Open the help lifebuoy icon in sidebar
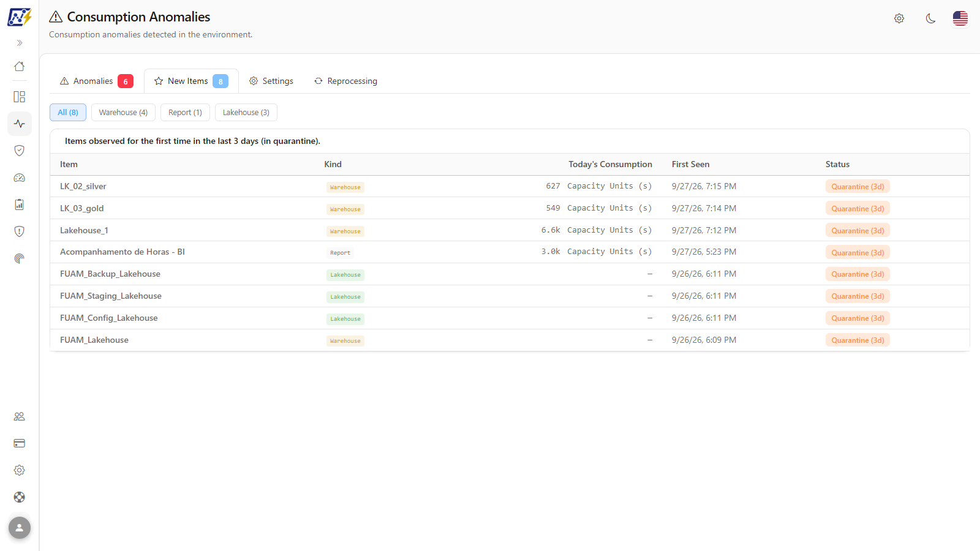Image resolution: width=980 pixels, height=551 pixels. [20, 497]
